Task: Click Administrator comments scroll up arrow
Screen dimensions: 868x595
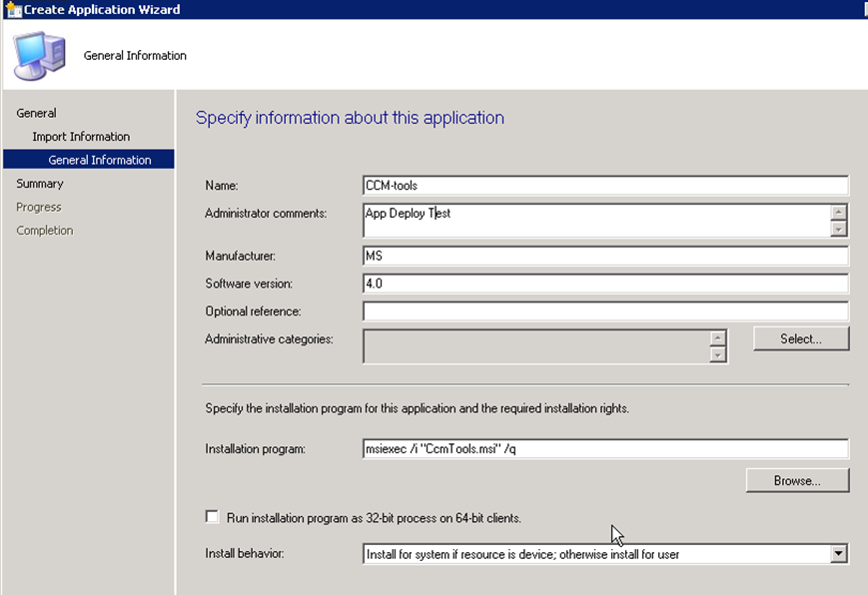Action: [839, 212]
